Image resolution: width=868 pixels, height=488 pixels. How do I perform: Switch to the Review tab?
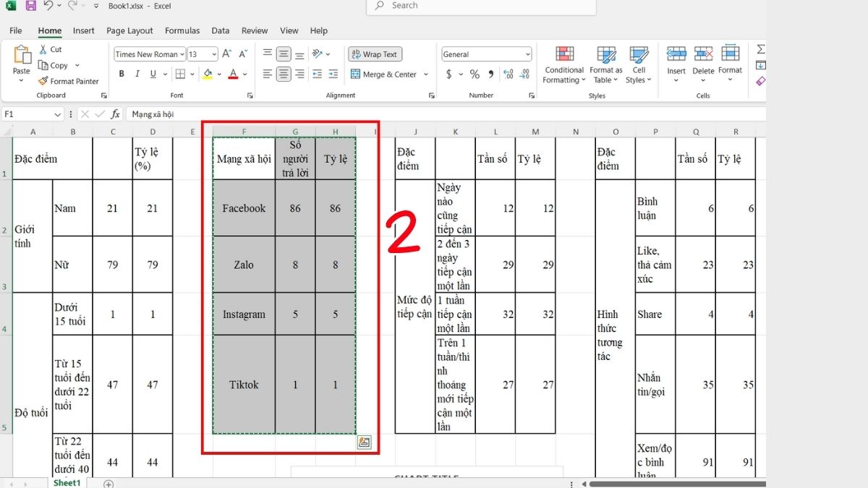coord(255,30)
